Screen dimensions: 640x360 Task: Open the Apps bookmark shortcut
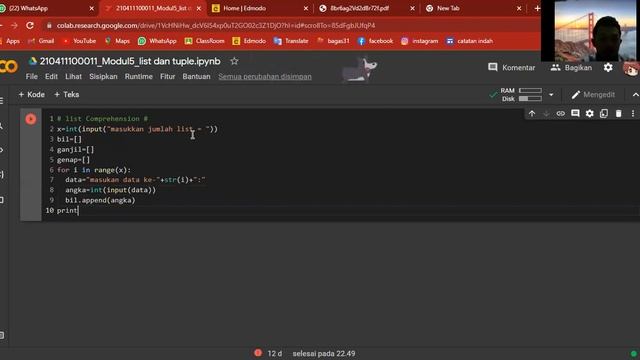point(10,41)
